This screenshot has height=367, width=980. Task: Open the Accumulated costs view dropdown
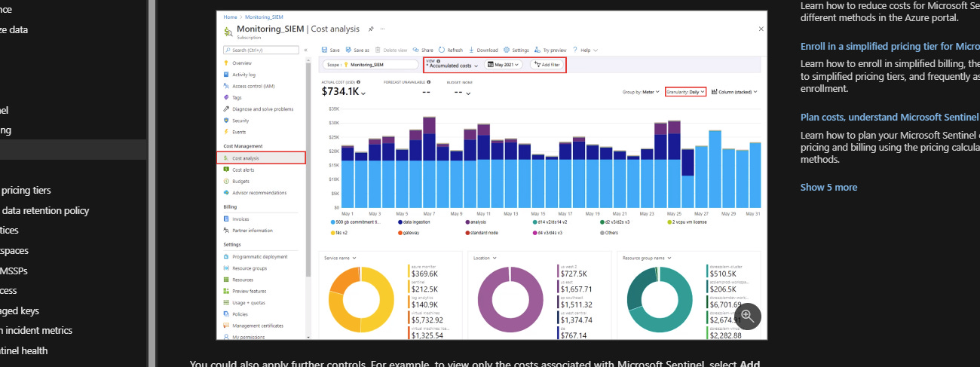(452, 66)
